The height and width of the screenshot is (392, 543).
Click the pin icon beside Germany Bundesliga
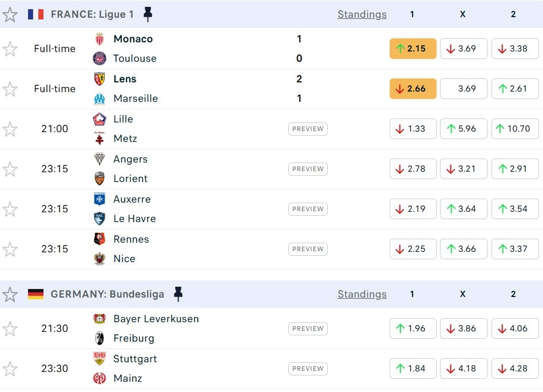pos(178,294)
